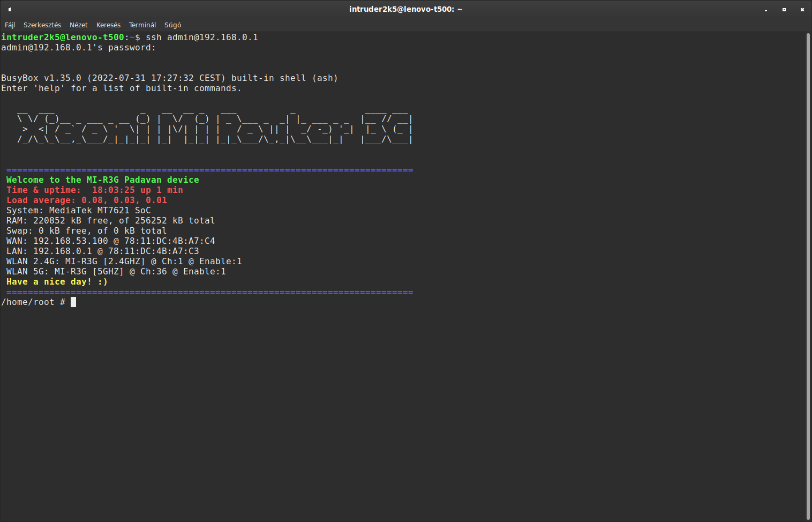Viewport: 812px width, 522px height.
Task: Minimize the terminal window
Action: (x=766, y=10)
